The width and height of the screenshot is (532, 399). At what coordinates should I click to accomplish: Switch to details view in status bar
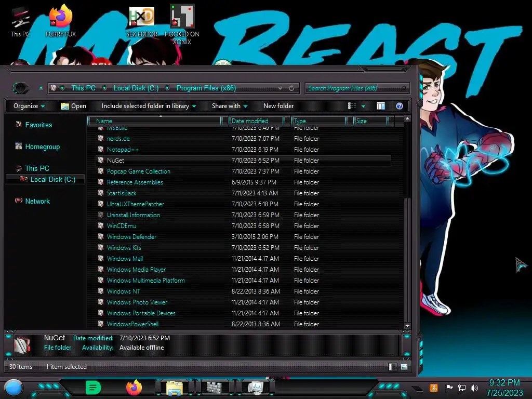point(392,367)
